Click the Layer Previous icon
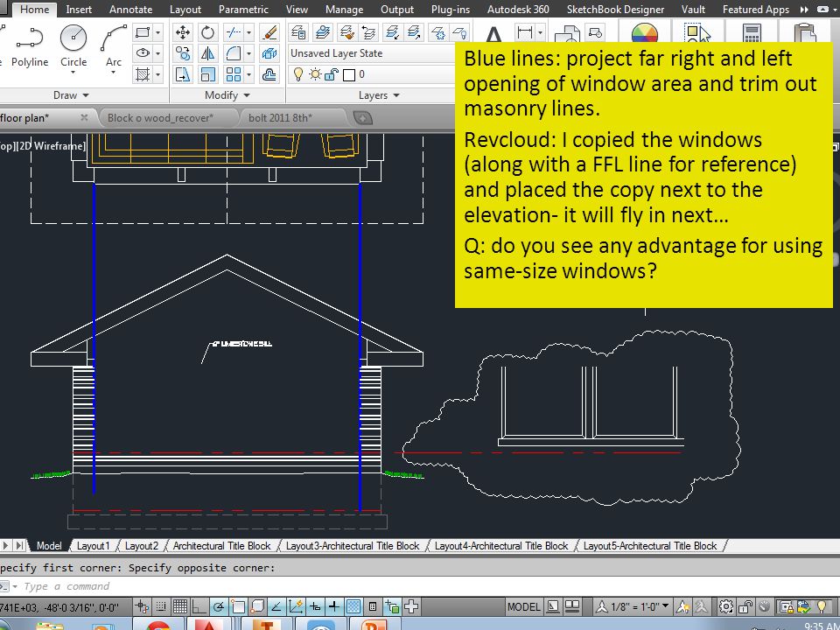 pyautogui.click(x=368, y=32)
